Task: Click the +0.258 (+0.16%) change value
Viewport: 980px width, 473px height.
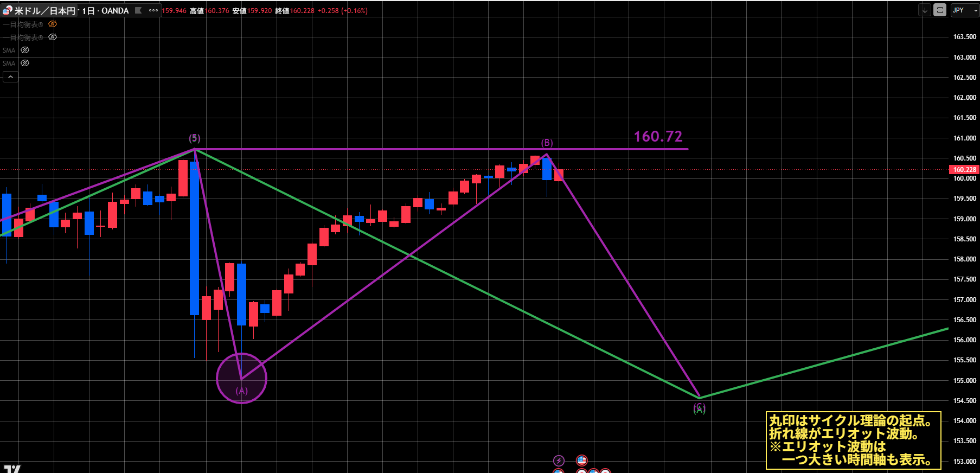Action: coord(342,11)
